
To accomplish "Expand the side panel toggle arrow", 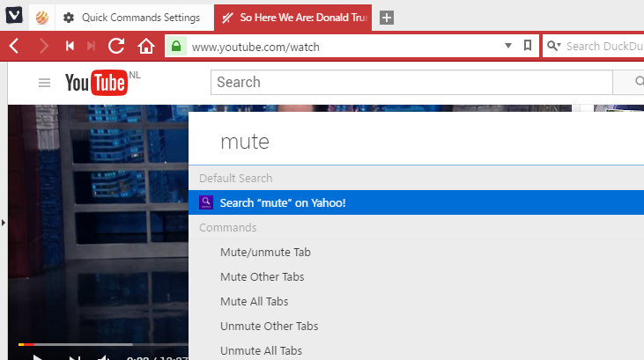I will click(x=4, y=223).
